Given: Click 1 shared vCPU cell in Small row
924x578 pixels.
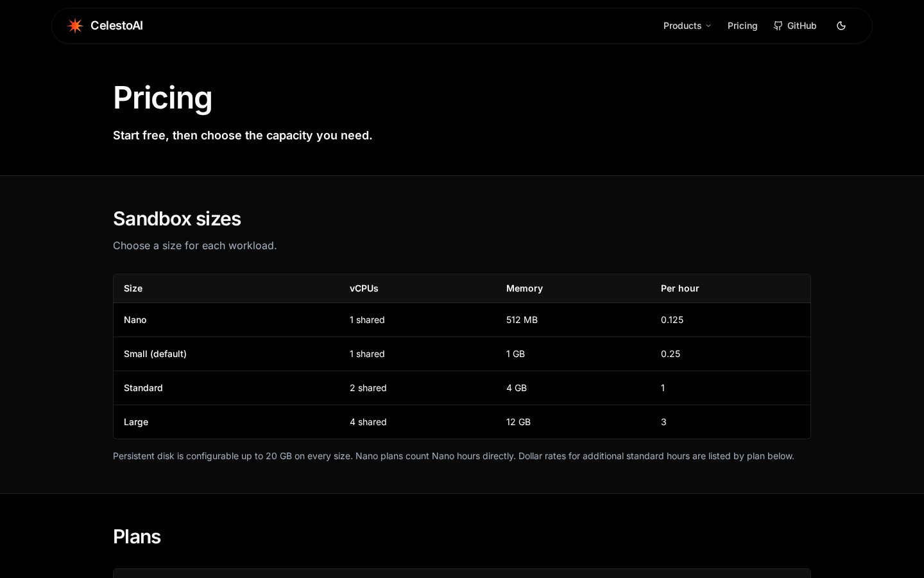Looking at the screenshot, I should [367, 354].
